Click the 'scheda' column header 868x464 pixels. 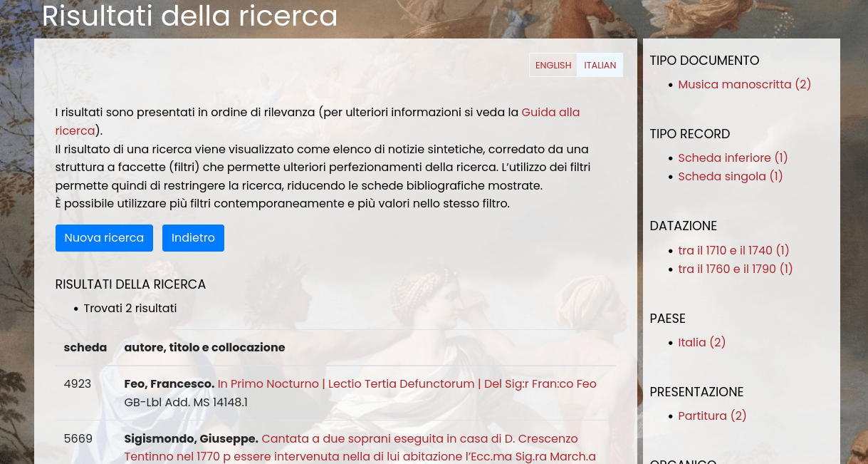[x=85, y=347]
